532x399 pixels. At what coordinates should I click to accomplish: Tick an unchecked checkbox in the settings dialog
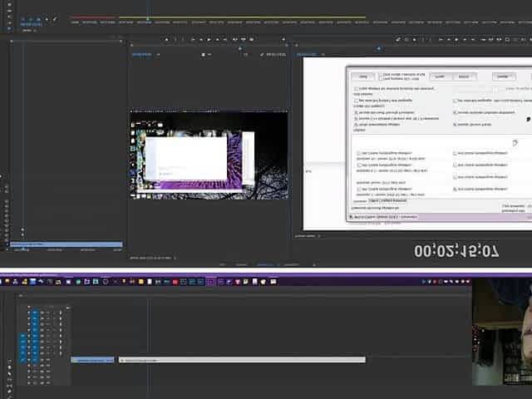click(359, 154)
